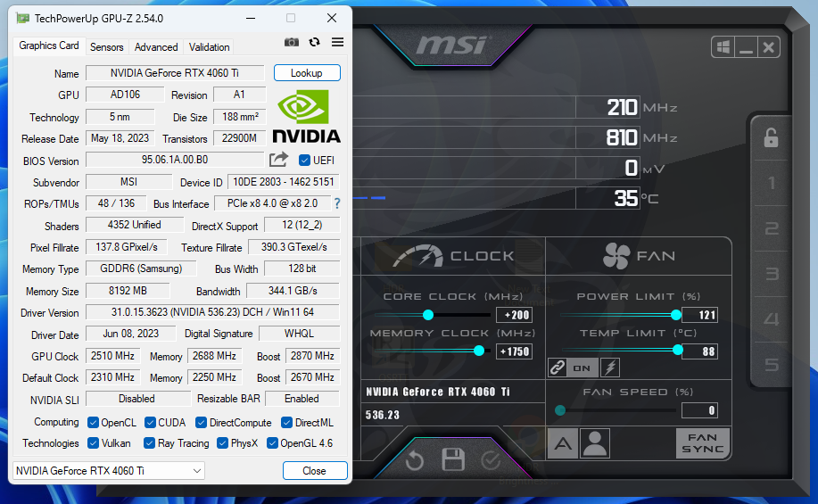Viewport: 818px width, 504px height.
Task: Switch to the Advanced tab
Action: tap(156, 47)
